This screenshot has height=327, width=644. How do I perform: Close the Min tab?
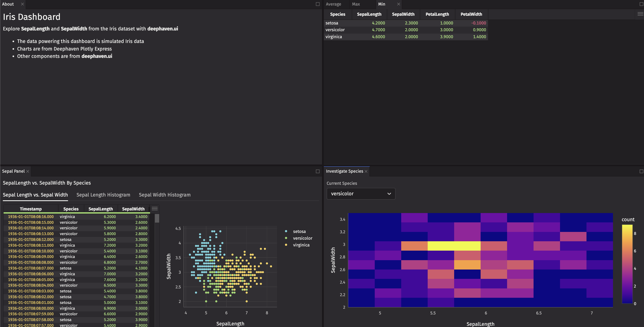tap(398, 4)
